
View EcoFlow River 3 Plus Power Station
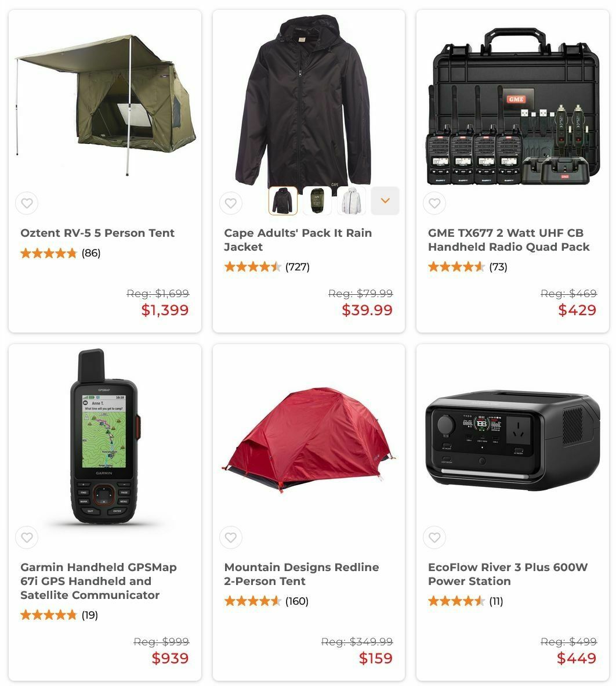[x=508, y=574]
